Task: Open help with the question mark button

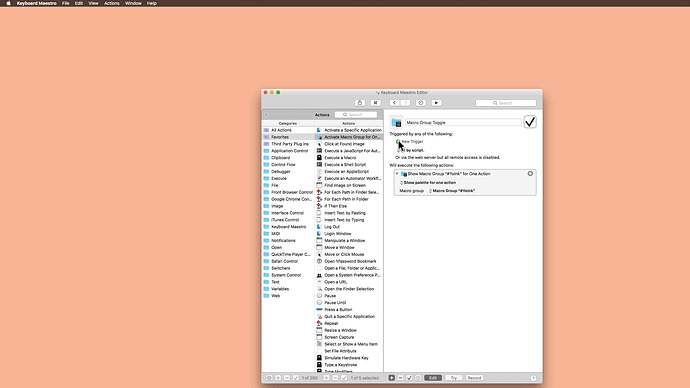Action: pyautogui.click(x=533, y=378)
